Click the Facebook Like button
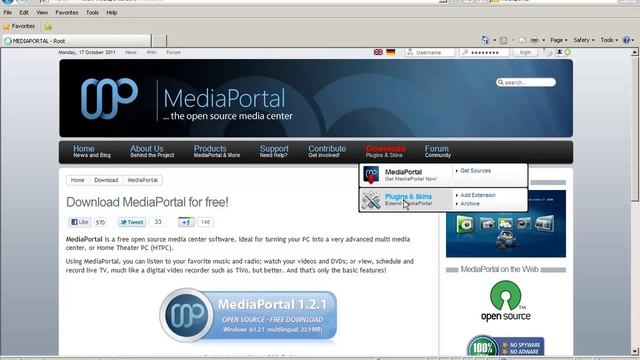The image size is (640, 360). coord(80,222)
